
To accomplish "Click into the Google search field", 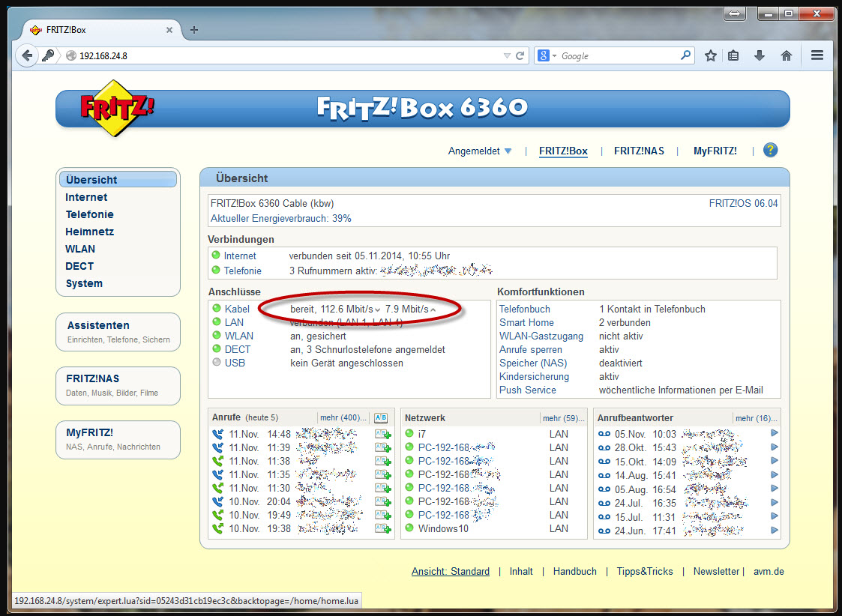I will 619,55.
